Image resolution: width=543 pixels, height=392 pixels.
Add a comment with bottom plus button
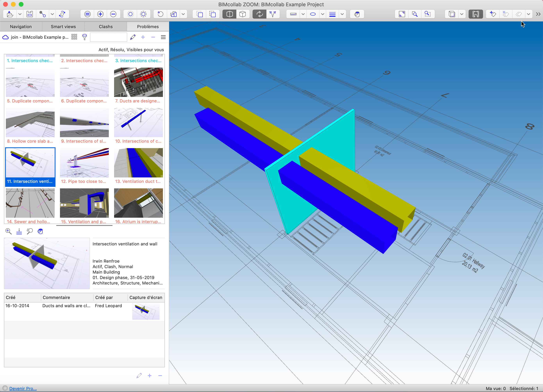point(150,375)
